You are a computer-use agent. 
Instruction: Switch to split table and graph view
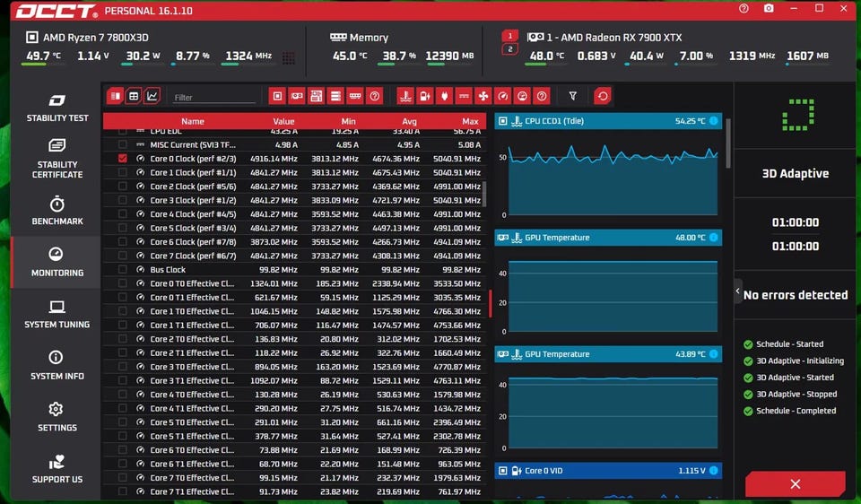coord(115,96)
